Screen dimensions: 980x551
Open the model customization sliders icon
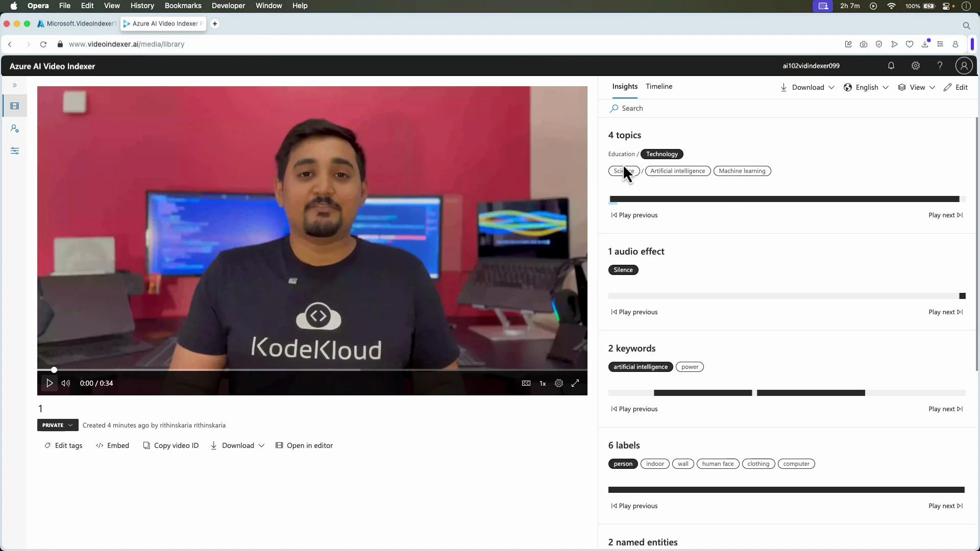tap(15, 151)
